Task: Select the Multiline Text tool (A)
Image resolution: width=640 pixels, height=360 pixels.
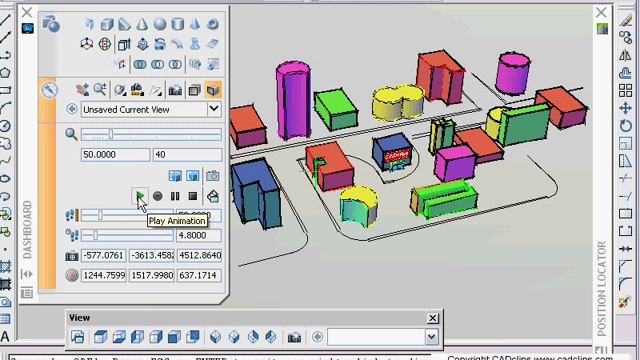Action: pos(5,337)
